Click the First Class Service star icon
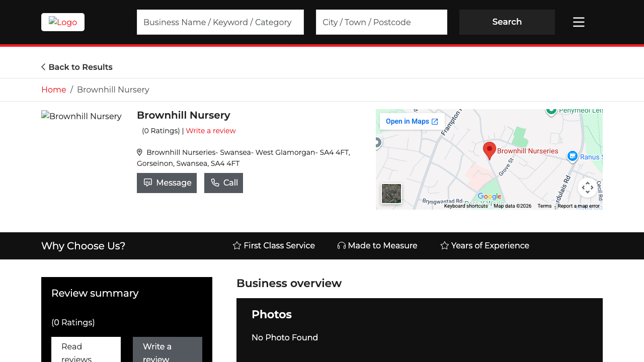644x362 pixels. [236, 245]
